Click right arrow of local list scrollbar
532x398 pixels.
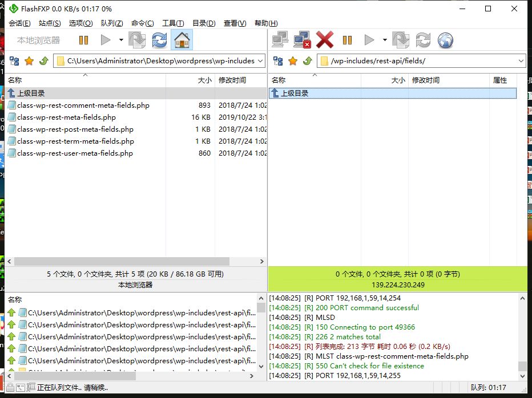[x=261, y=261]
